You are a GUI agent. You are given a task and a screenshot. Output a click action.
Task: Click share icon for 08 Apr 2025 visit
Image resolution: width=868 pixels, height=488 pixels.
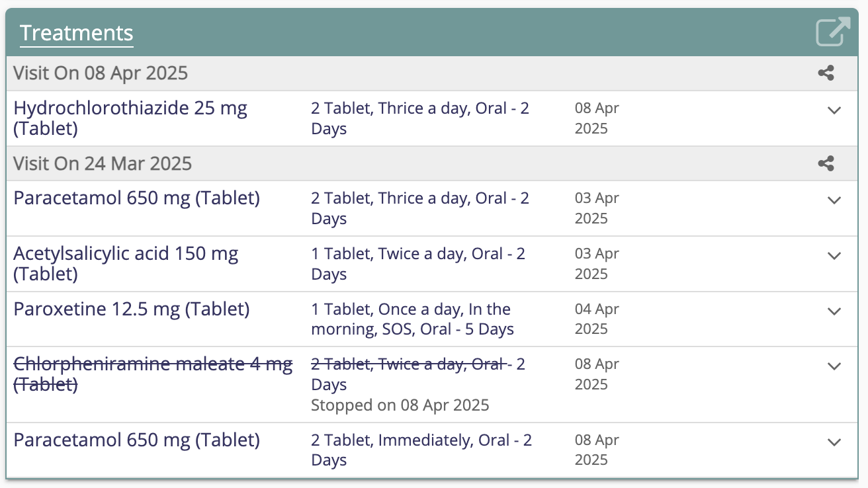826,73
